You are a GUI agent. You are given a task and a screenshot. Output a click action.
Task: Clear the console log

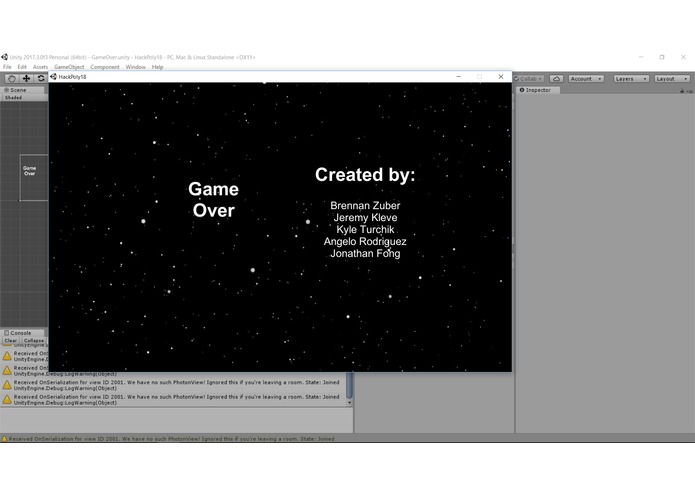tap(11, 341)
